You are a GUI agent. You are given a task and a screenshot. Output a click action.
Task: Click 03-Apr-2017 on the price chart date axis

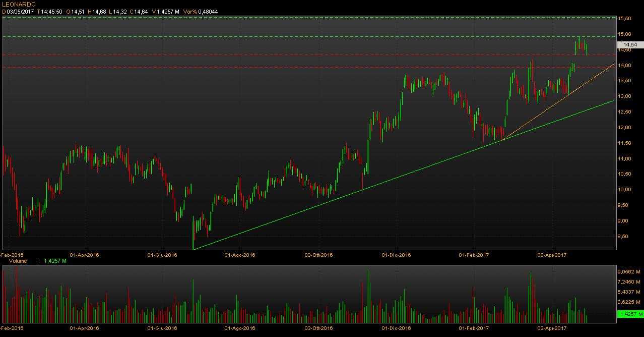(552, 255)
